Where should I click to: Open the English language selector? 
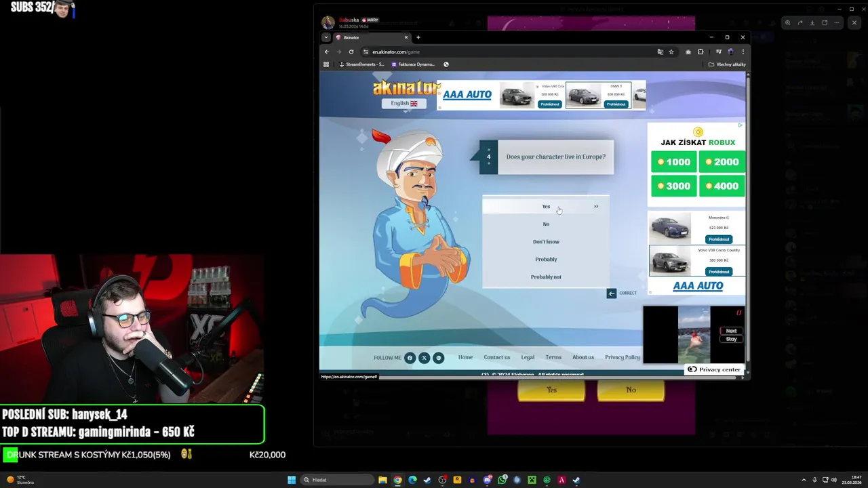(x=404, y=103)
